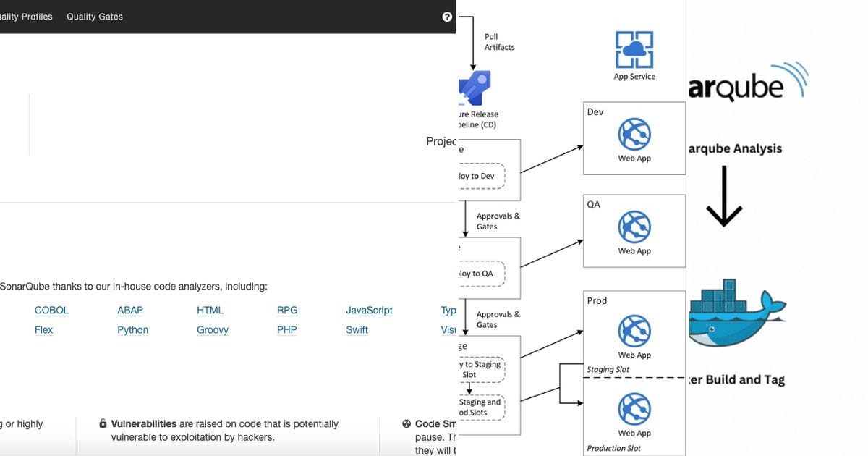Click the Code Smells radiation icon
This screenshot has width=868, height=456.
coord(407,424)
